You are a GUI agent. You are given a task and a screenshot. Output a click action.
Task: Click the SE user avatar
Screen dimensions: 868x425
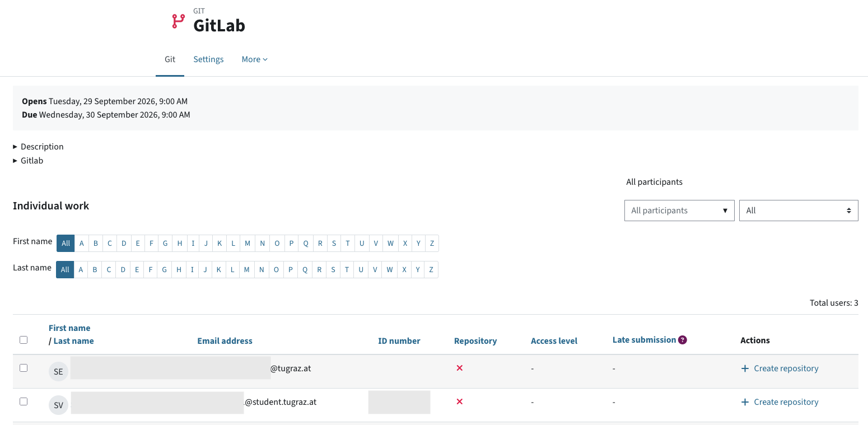pos(58,371)
